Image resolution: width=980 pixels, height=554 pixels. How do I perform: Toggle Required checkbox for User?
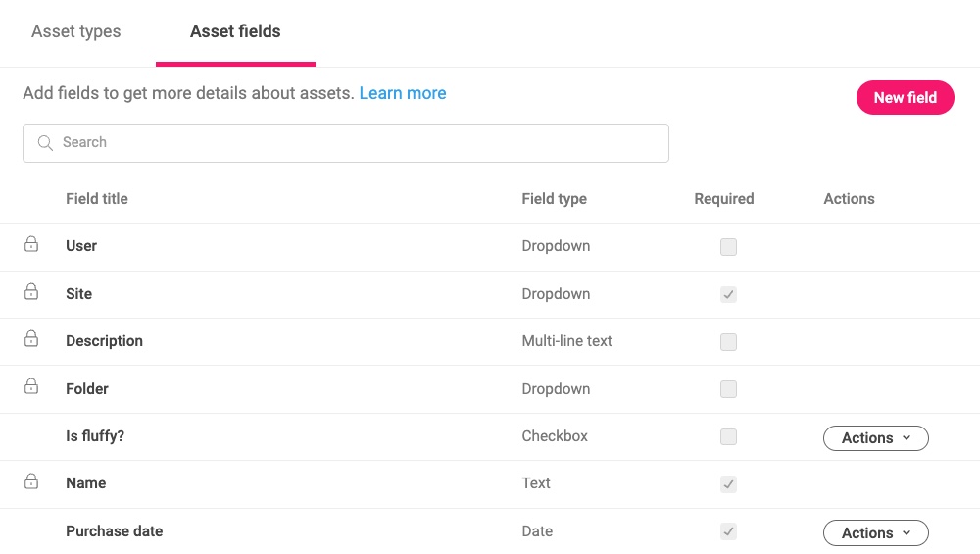pos(728,247)
